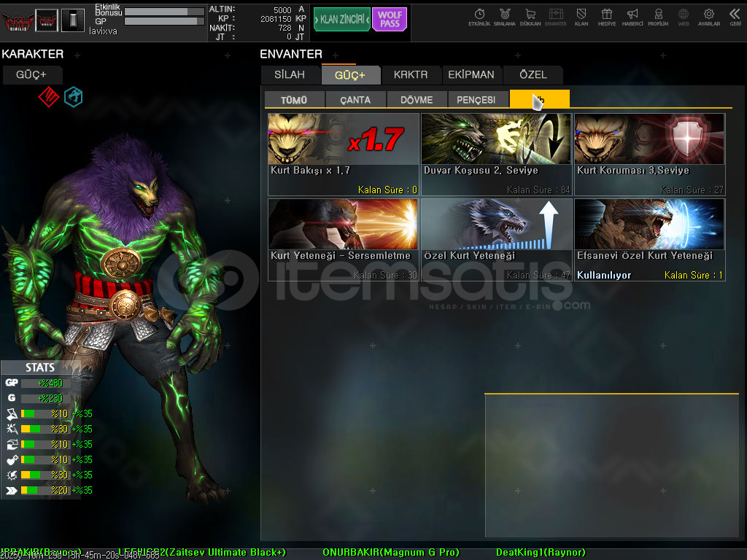Screen dimensions: 747x560
Task: Click the ENVANTER section title
Action: click(291, 54)
